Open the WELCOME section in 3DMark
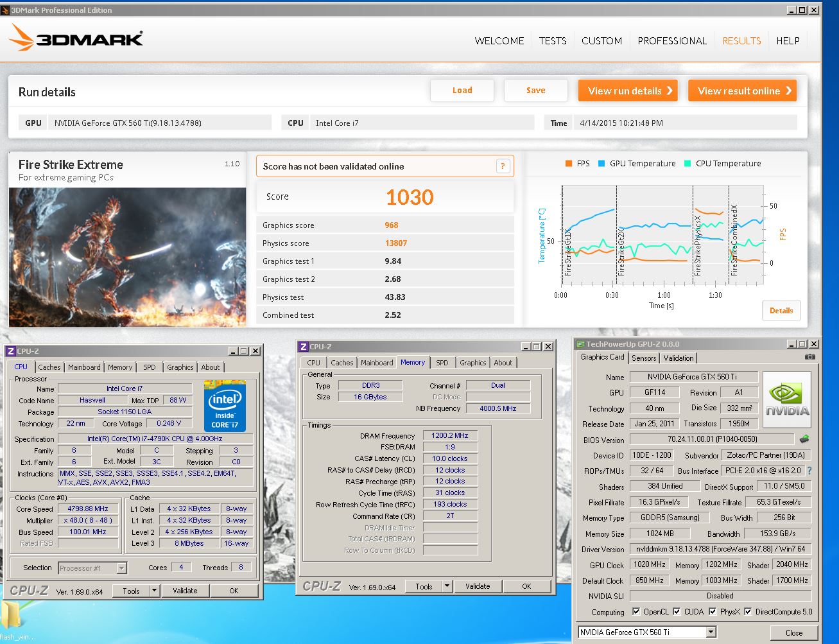Screen dimensions: 839x644 [499, 40]
